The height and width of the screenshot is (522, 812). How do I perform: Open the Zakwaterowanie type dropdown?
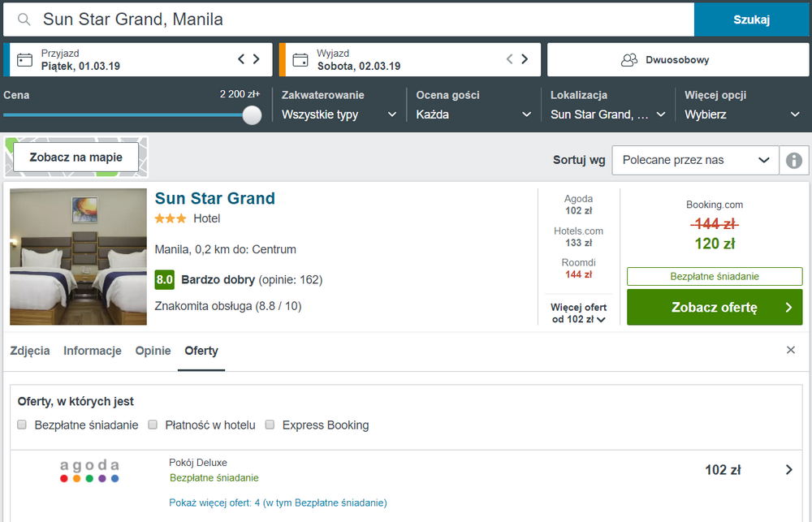coord(339,114)
